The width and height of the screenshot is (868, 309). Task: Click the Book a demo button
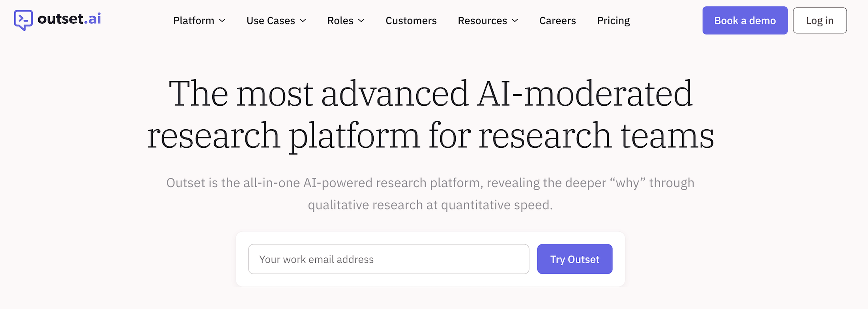click(x=745, y=20)
